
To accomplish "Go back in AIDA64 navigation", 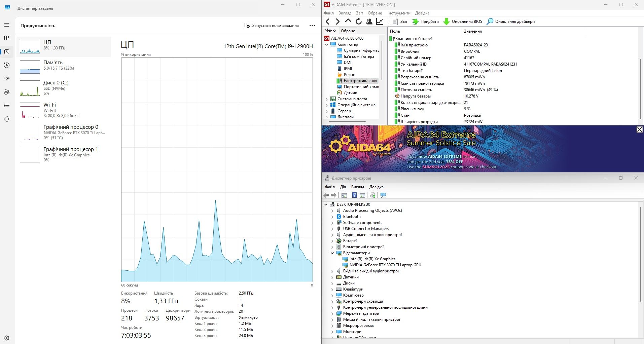I will coord(327,22).
